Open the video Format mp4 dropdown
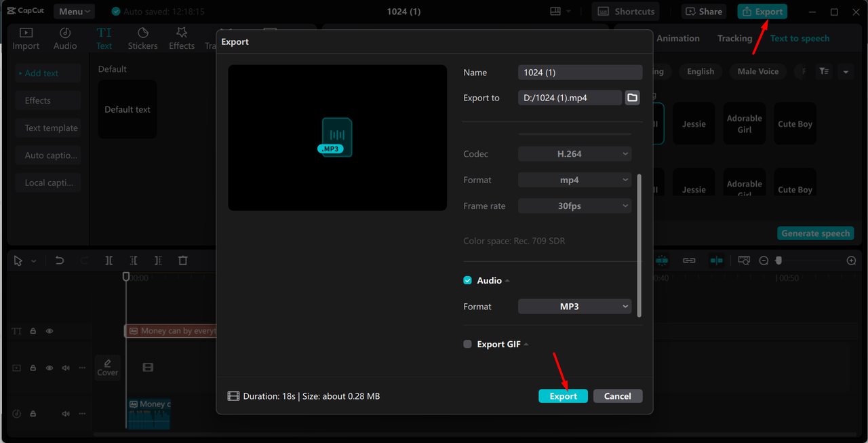Image resolution: width=868 pixels, height=443 pixels. [x=574, y=180]
